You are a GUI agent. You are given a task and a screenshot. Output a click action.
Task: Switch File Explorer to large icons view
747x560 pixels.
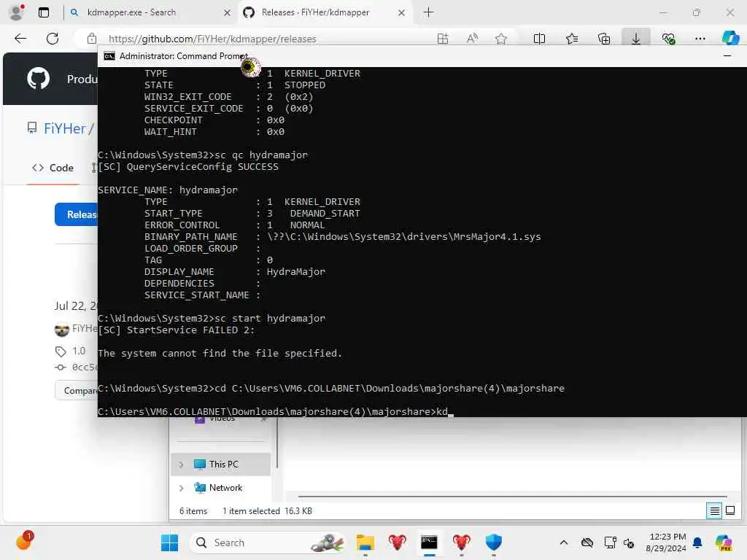tap(729, 511)
